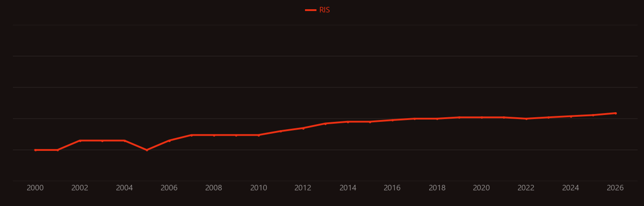Click the 2008 x-axis label

[214, 188]
